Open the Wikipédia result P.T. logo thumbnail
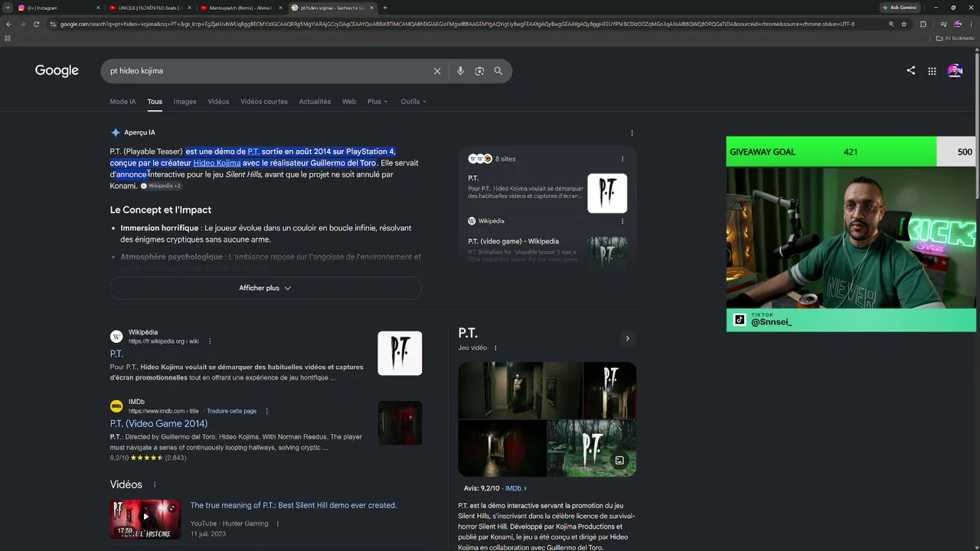 pos(400,354)
